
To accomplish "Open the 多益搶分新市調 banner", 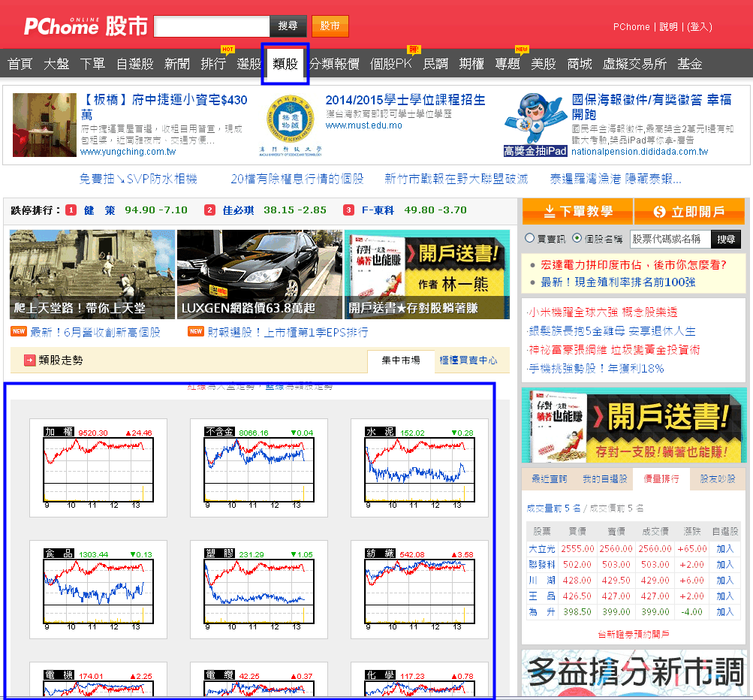I will (x=634, y=673).
